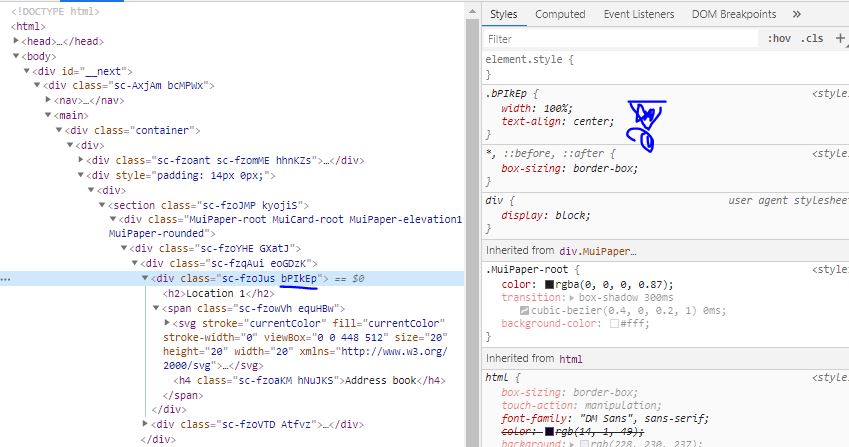
Task: Open DOM Breakpoints tab
Action: (734, 14)
